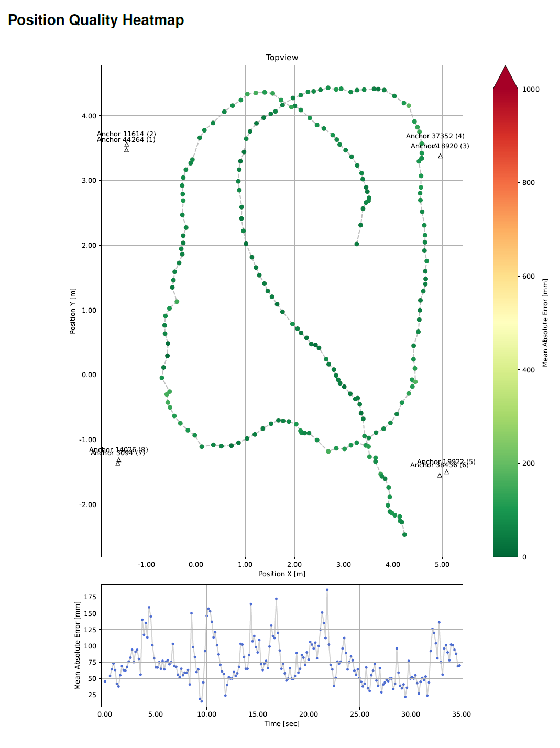Click the Topview plot title
This screenshot has height=748, width=560.
click(282, 58)
